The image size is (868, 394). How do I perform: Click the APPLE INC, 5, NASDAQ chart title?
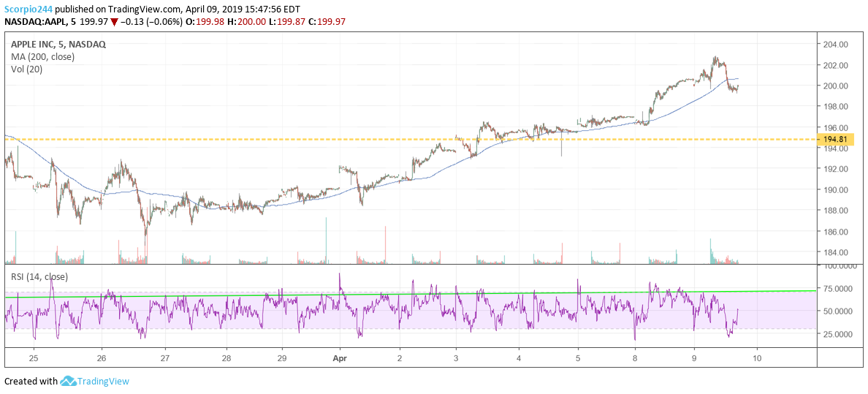coord(58,44)
